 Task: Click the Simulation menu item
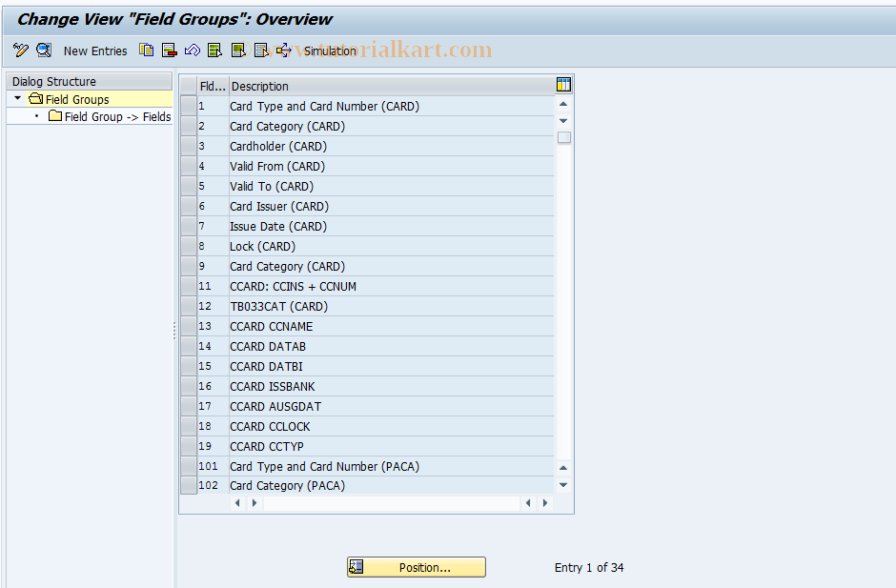click(x=331, y=51)
